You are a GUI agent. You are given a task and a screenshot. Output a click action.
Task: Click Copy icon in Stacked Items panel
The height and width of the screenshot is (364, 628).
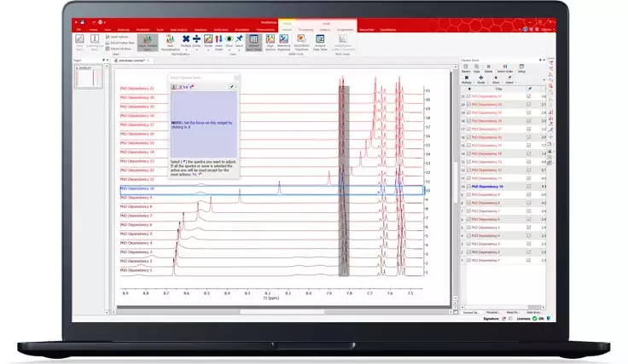coord(477,66)
